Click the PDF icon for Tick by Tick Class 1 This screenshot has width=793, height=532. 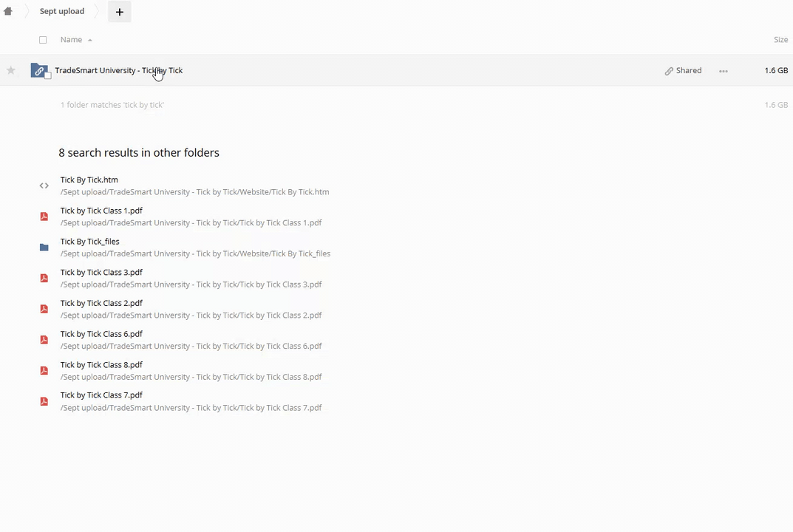pos(44,216)
